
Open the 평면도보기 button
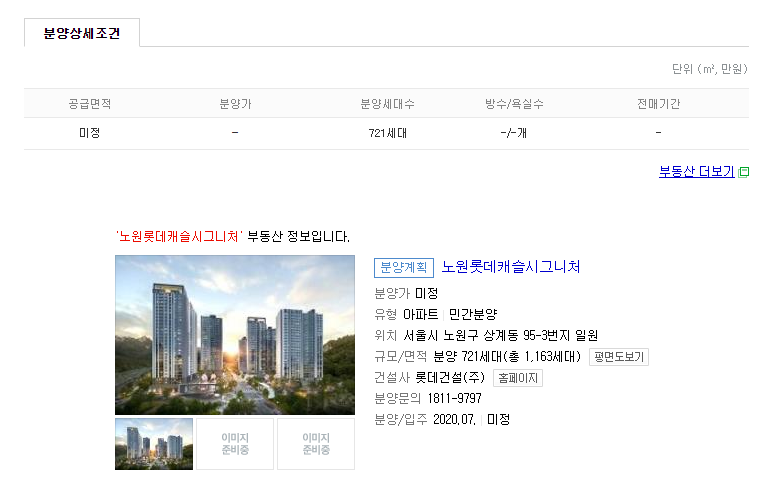pyautogui.click(x=619, y=357)
